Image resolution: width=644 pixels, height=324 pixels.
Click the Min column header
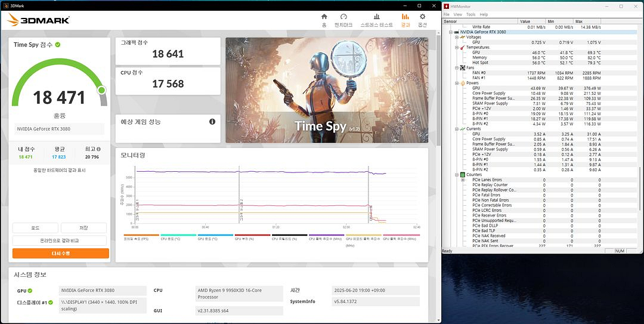(559, 21)
